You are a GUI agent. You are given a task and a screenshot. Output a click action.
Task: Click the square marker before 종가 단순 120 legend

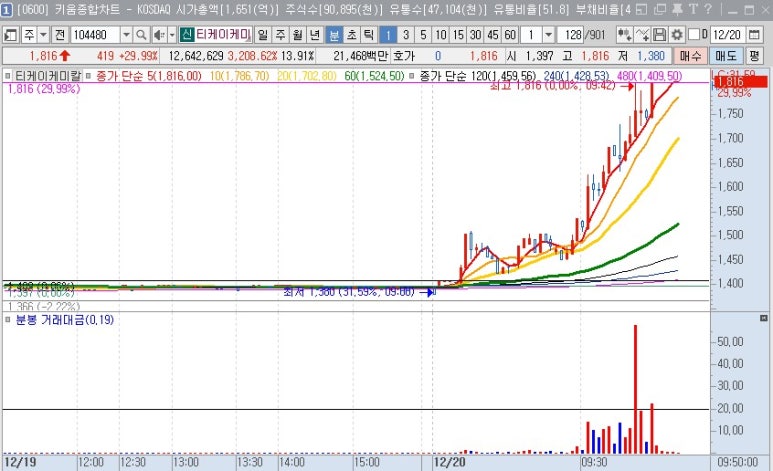(x=412, y=76)
